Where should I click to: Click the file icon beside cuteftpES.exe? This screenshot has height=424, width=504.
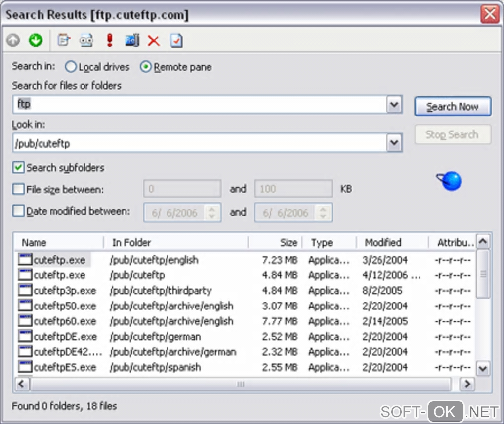pyautogui.click(x=25, y=367)
